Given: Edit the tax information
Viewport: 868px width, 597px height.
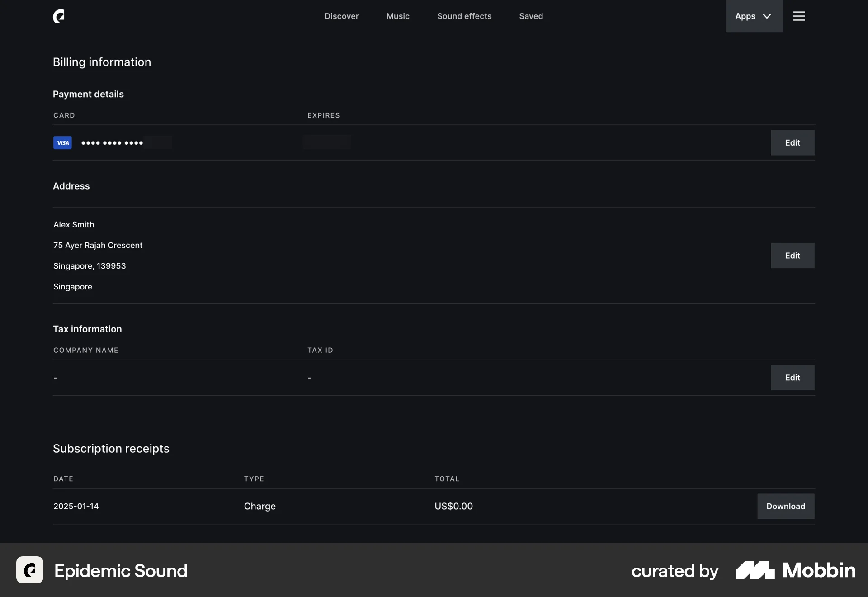Looking at the screenshot, I should 793,378.
